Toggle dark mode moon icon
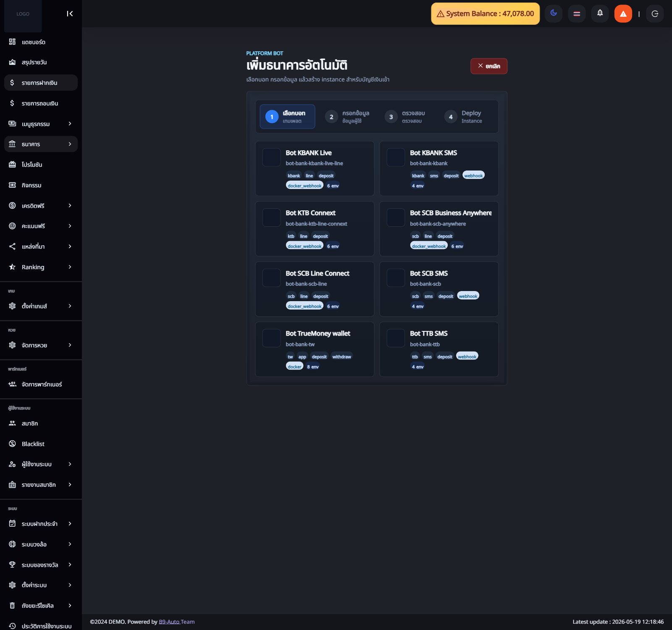This screenshot has height=630, width=672. (554, 13)
